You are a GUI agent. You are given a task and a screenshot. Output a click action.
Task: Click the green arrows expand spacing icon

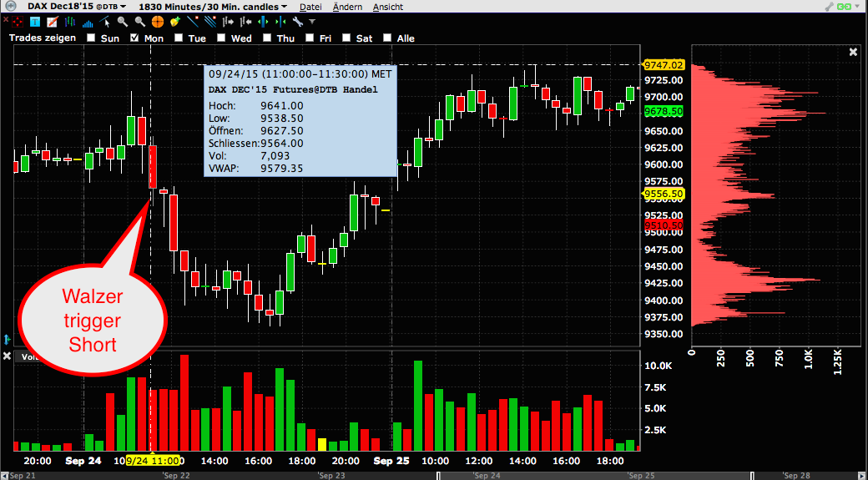(x=263, y=23)
